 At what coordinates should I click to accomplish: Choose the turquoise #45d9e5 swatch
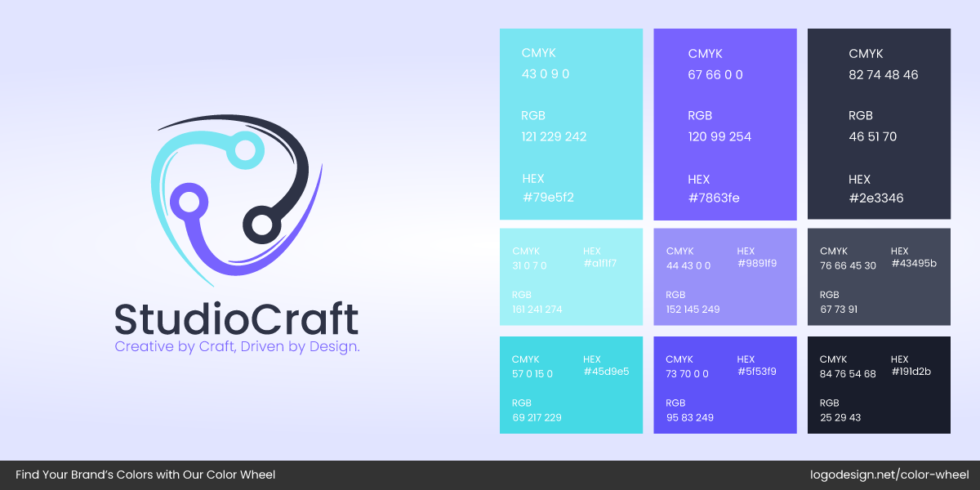pyautogui.click(x=571, y=385)
